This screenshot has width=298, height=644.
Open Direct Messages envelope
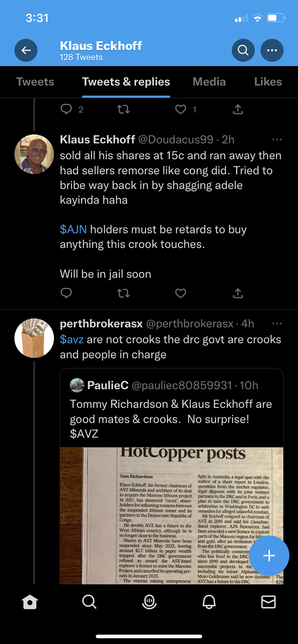click(268, 601)
